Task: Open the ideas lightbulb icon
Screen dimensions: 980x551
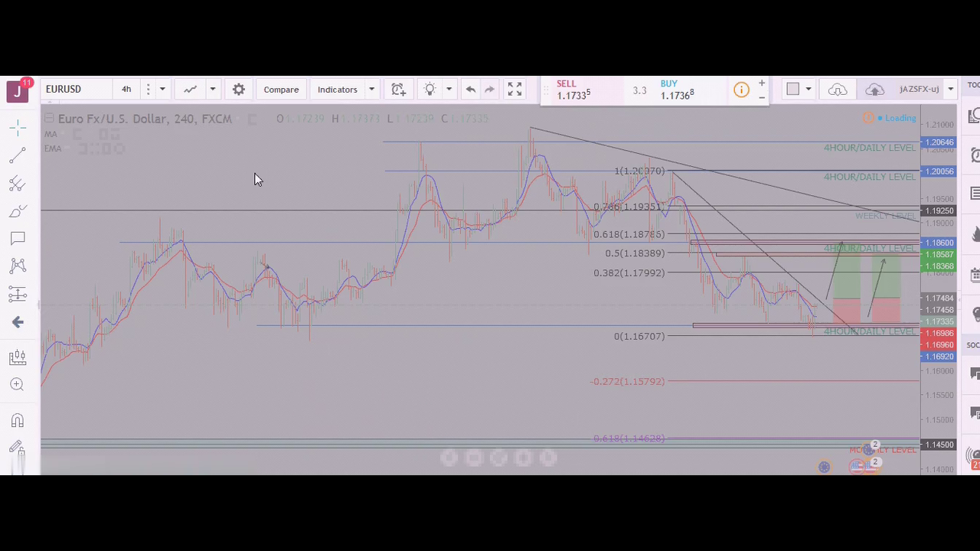Action: pos(430,90)
